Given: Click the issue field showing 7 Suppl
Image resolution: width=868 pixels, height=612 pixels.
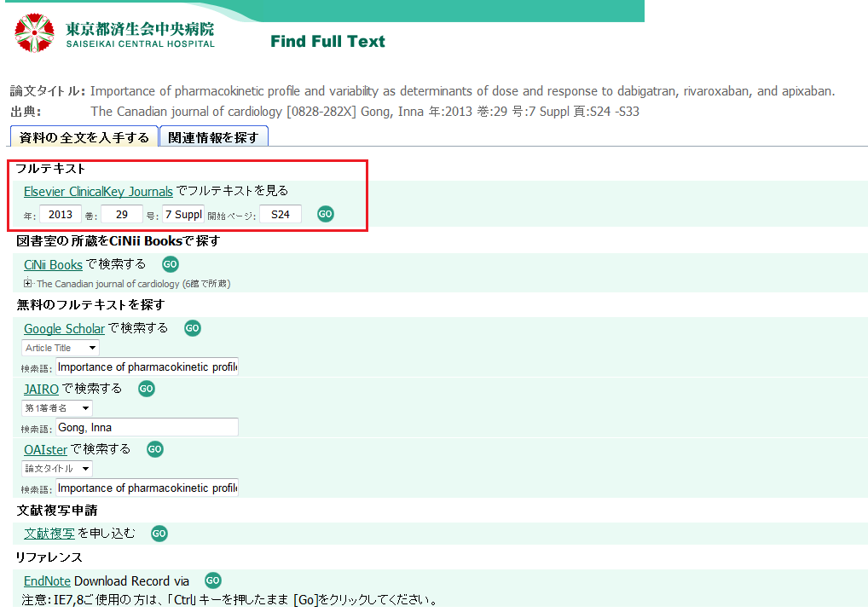Looking at the screenshot, I should 183,215.
